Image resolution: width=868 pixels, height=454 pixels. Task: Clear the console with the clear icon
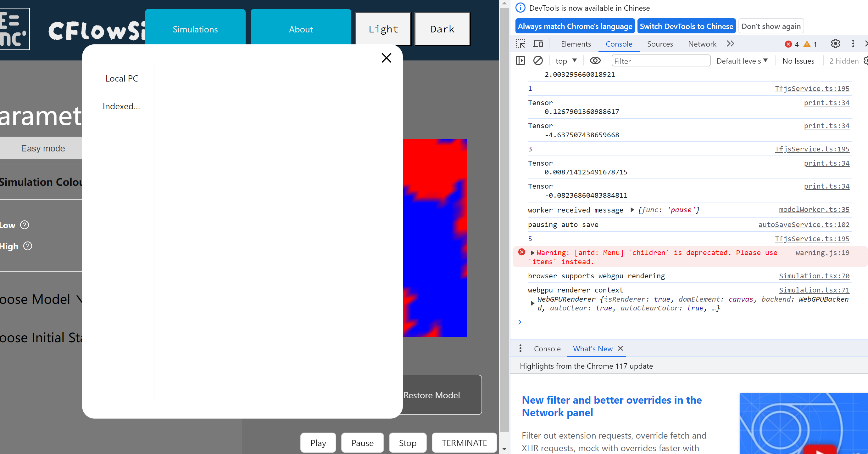(x=538, y=61)
